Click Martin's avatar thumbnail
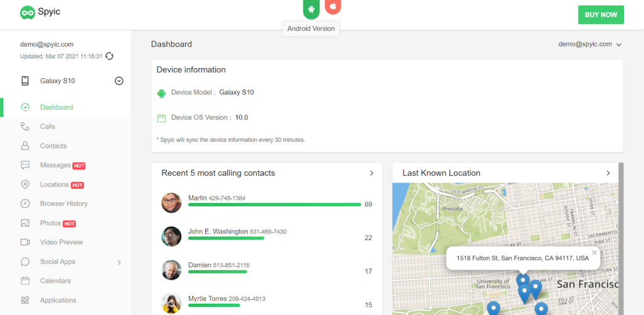 pyautogui.click(x=171, y=203)
